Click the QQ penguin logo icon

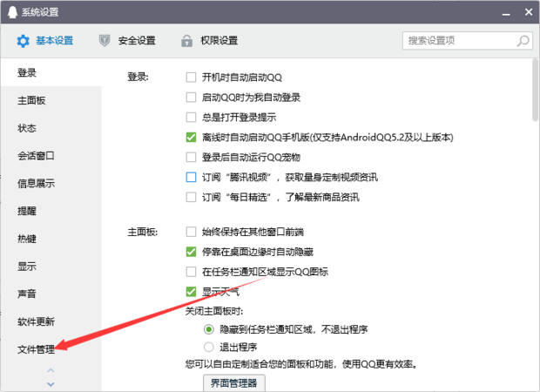[x=12, y=12]
